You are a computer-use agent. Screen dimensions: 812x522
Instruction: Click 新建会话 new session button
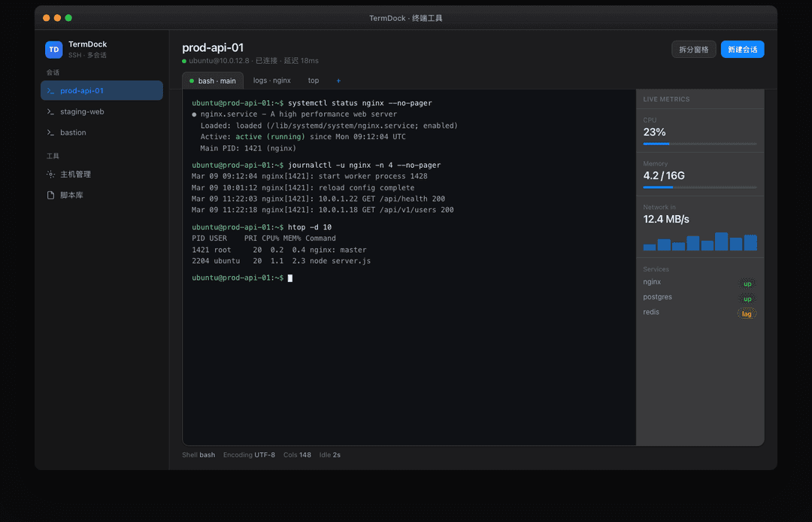[x=743, y=50]
